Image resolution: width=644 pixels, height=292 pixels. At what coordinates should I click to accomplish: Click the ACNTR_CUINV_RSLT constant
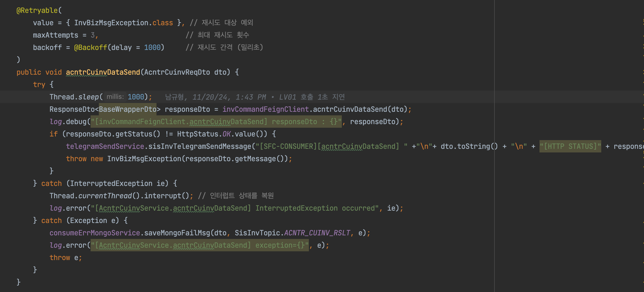pyautogui.click(x=317, y=233)
